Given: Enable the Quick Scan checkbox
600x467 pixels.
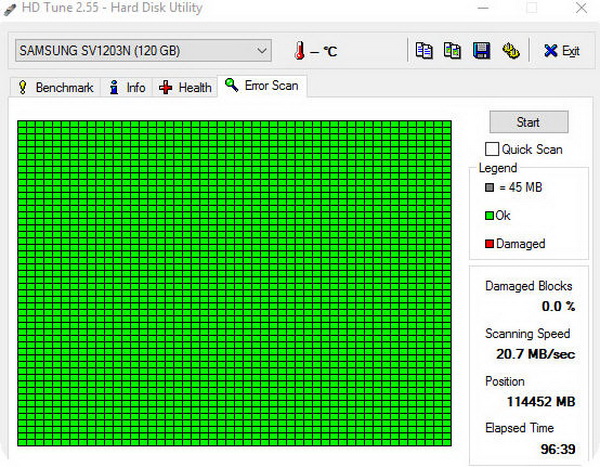Looking at the screenshot, I should point(492,149).
